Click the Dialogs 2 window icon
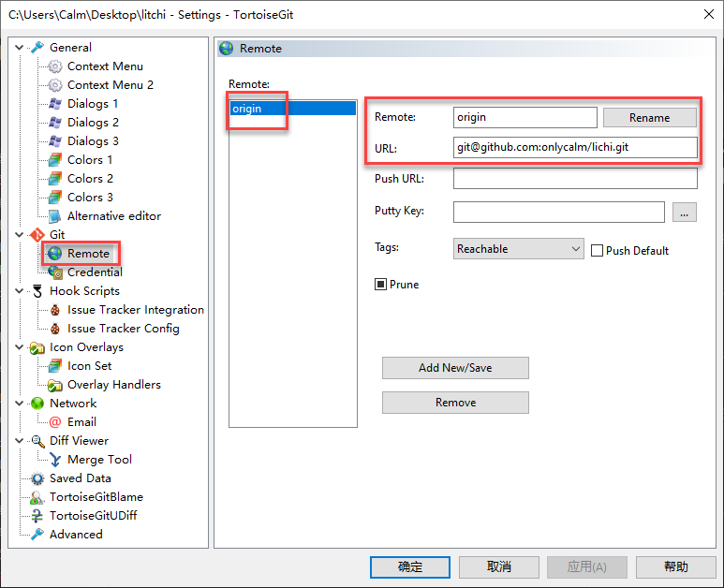 coord(55,123)
